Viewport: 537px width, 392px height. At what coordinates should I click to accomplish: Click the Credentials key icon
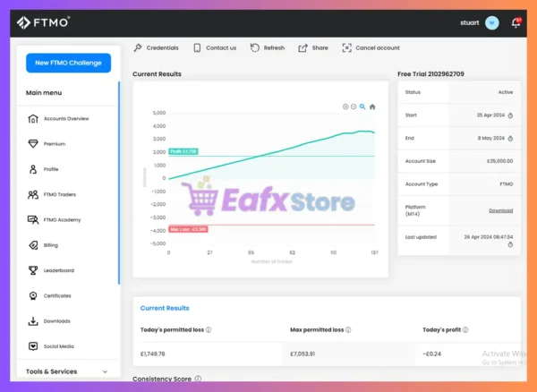pyautogui.click(x=138, y=48)
